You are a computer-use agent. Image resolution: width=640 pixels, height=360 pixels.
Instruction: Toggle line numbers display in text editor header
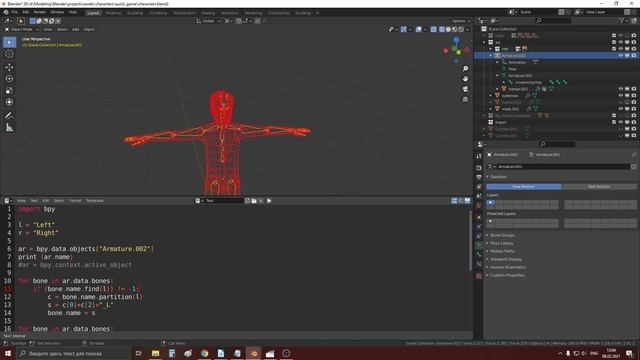coord(454,201)
